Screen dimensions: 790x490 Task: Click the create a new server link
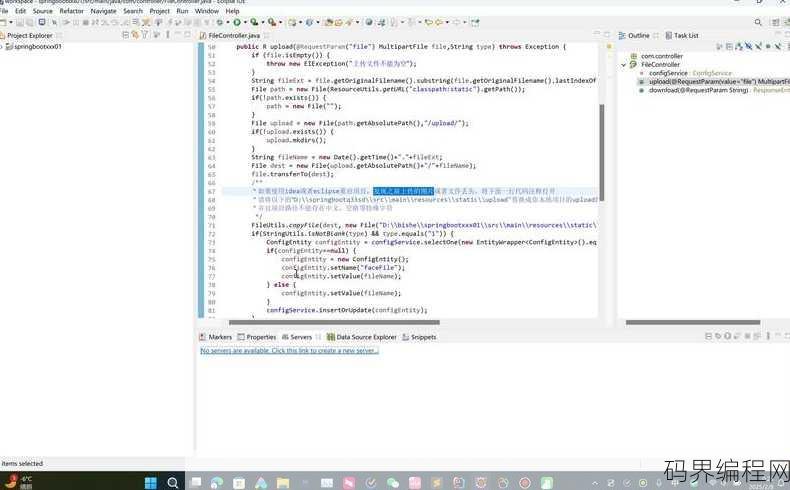pyautogui.click(x=289, y=351)
